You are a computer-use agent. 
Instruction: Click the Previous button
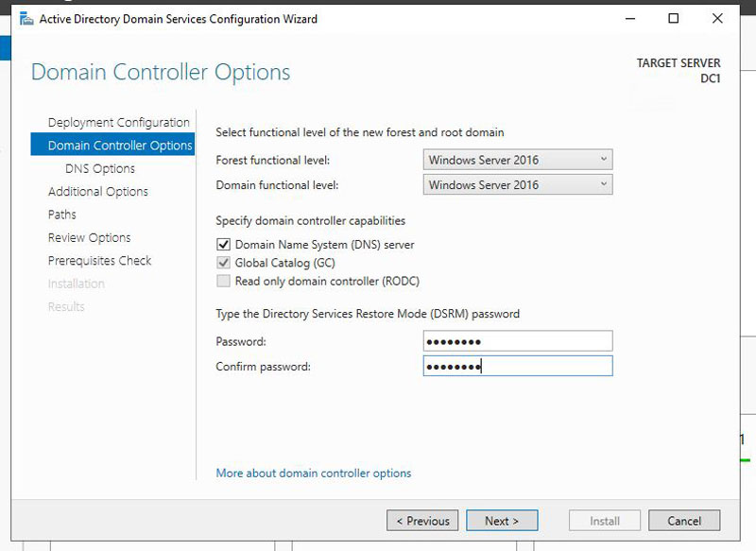tap(422, 521)
